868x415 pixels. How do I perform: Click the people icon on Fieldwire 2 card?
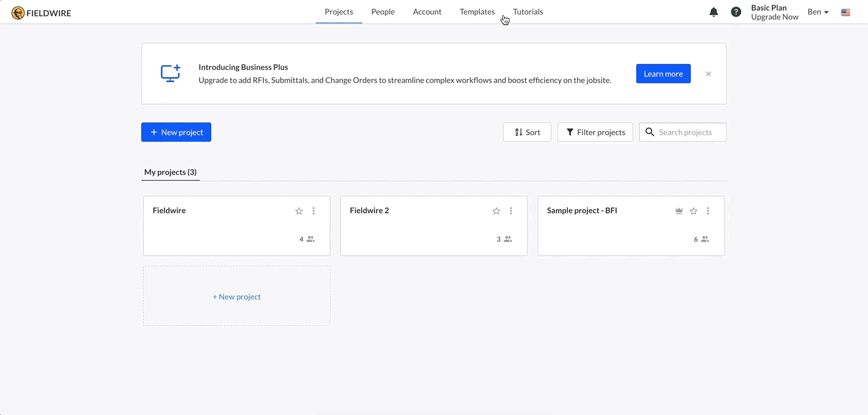(x=508, y=239)
